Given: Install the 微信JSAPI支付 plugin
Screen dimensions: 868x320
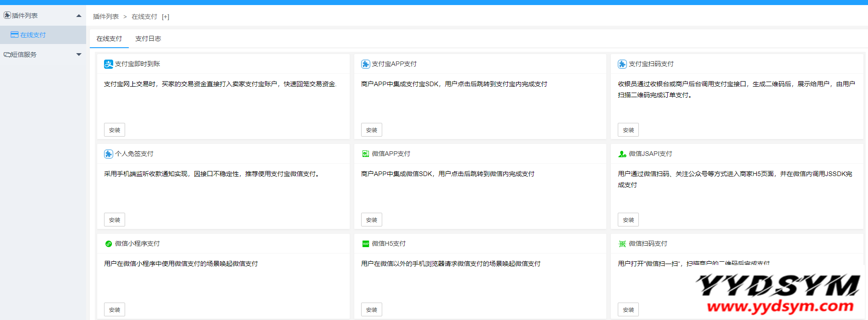Looking at the screenshot, I should point(628,220).
